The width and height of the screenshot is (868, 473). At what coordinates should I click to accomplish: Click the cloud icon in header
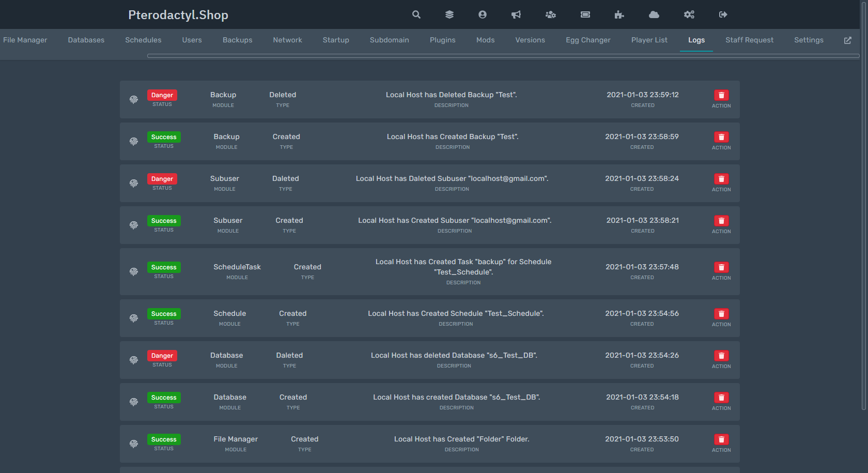click(x=654, y=14)
